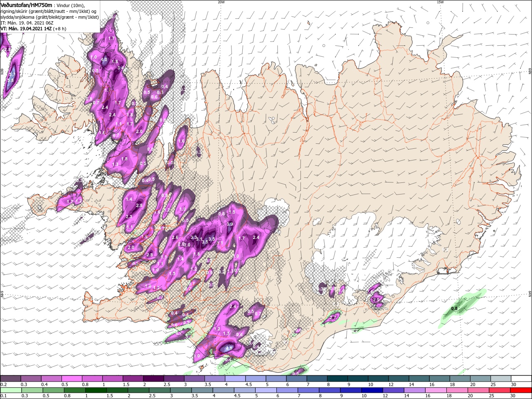Click the '20W' longitude label at the top
The width and height of the screenshot is (532, 399).
221,2
